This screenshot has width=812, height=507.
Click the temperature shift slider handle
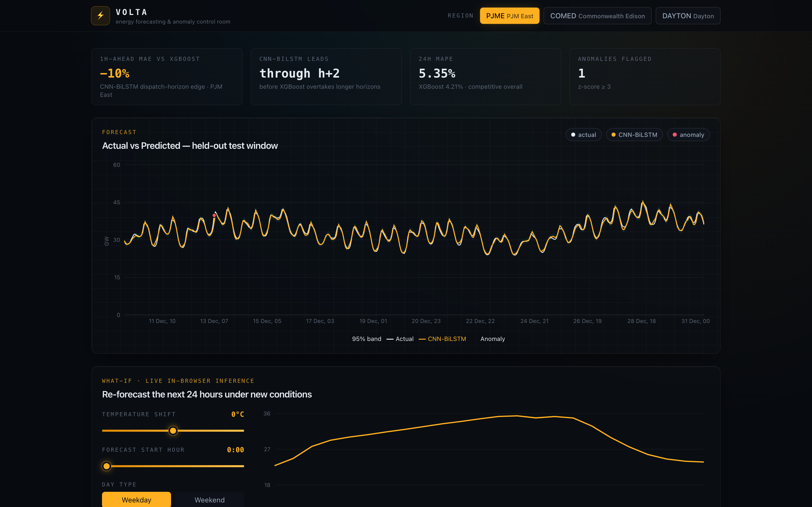point(173,430)
